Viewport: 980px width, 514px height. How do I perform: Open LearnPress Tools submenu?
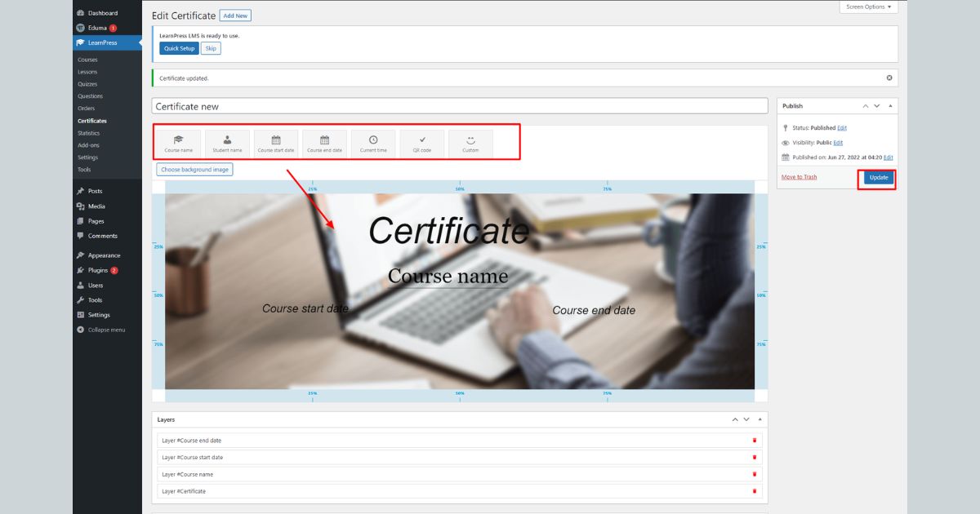coord(84,170)
